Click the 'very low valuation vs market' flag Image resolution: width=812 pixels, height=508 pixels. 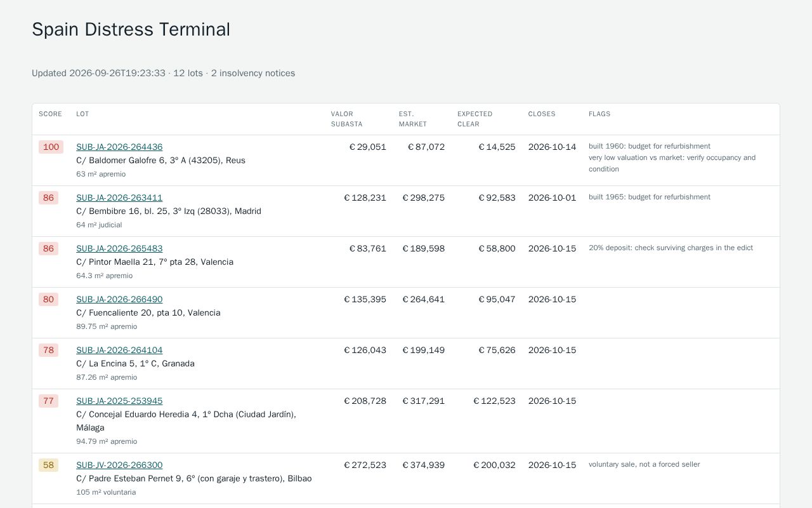pos(672,163)
